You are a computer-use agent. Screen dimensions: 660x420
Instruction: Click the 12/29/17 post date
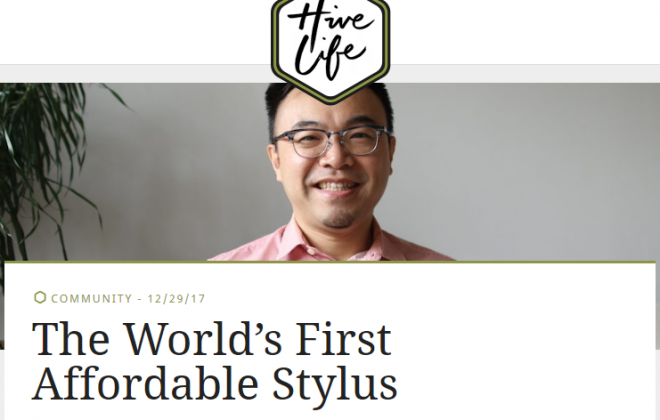[176, 298]
